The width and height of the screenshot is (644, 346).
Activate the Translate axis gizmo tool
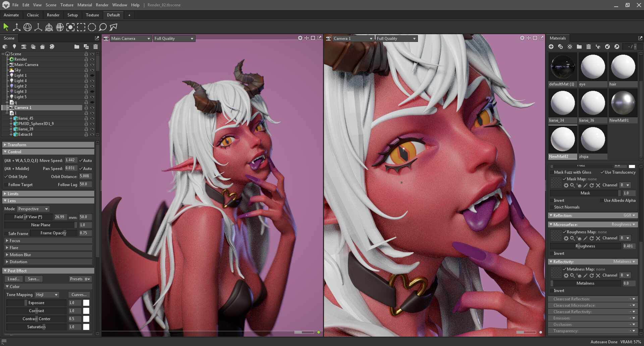click(16, 27)
